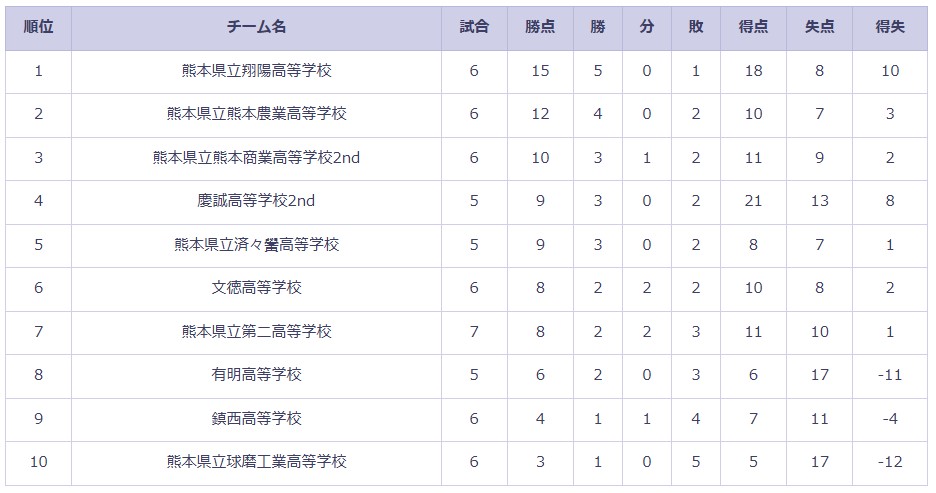The width and height of the screenshot is (936, 493).
Task: Click 熊本県立球磨工業高等学校 team name
Action: pyautogui.click(x=257, y=462)
